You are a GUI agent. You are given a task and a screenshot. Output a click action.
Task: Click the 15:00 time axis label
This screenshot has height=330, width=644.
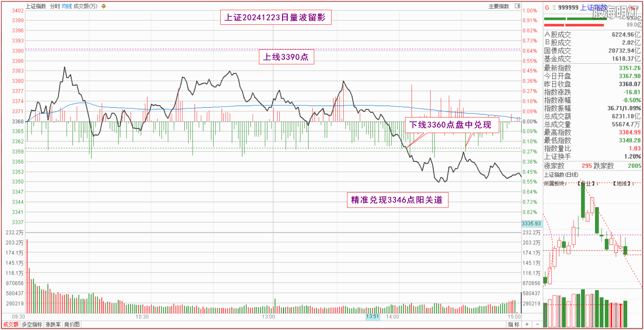pos(514,317)
